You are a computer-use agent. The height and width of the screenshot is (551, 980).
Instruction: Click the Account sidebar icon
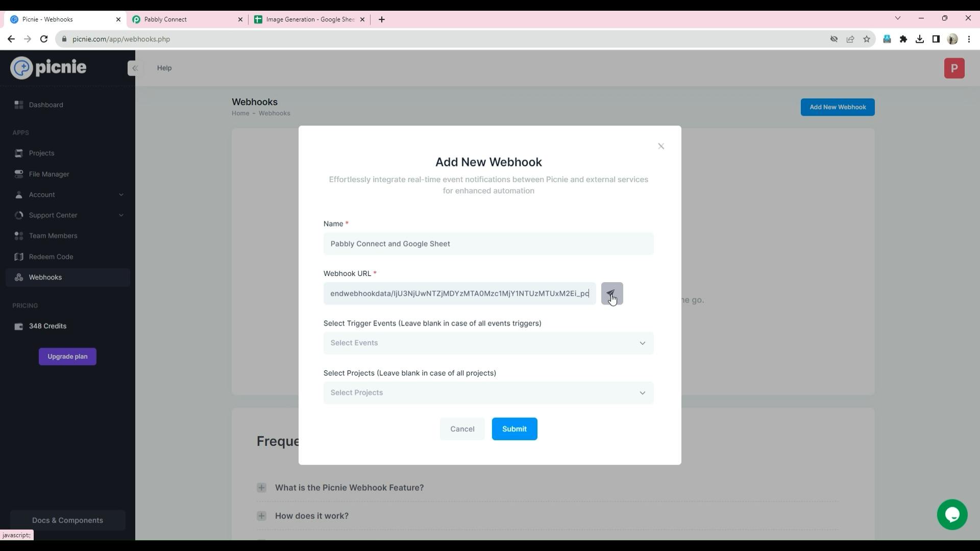[x=19, y=195]
